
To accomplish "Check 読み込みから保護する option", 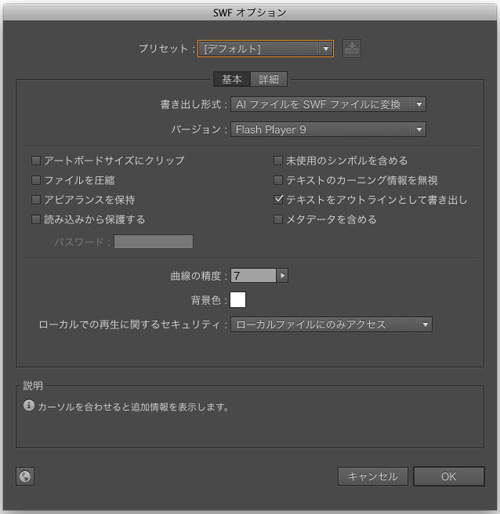I will [36, 219].
